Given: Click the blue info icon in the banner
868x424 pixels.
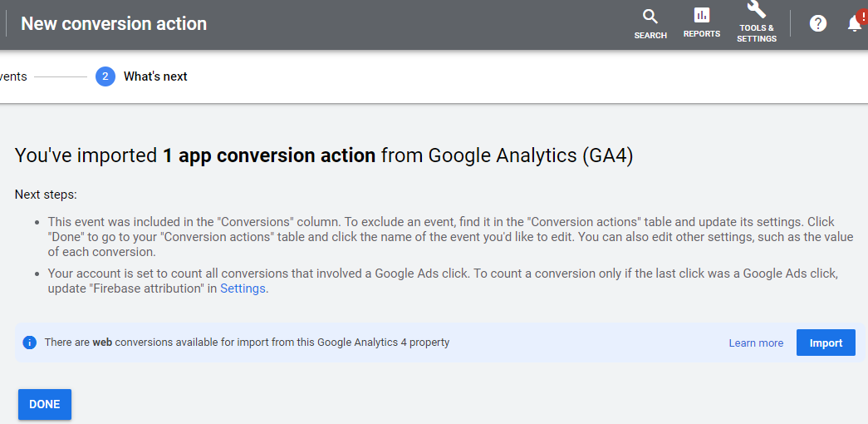Looking at the screenshot, I should (30, 343).
